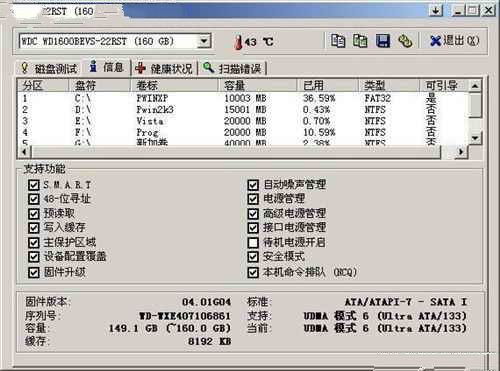
Task: Select the Prog partition row
Action: (243, 132)
